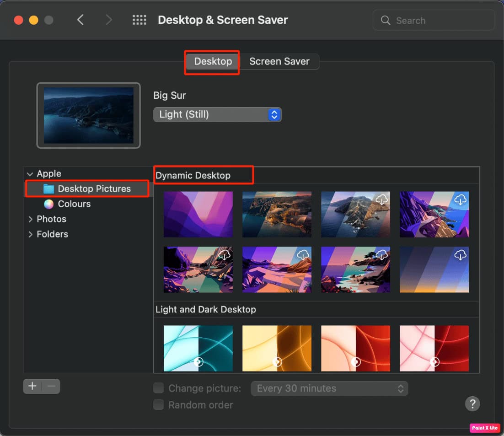Show all preferences grid icon

139,20
